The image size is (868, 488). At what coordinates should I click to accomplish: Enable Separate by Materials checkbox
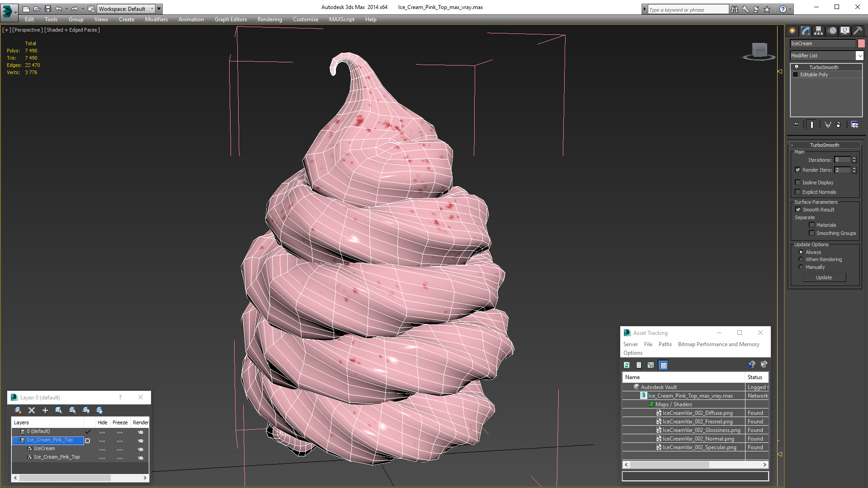pyautogui.click(x=811, y=225)
